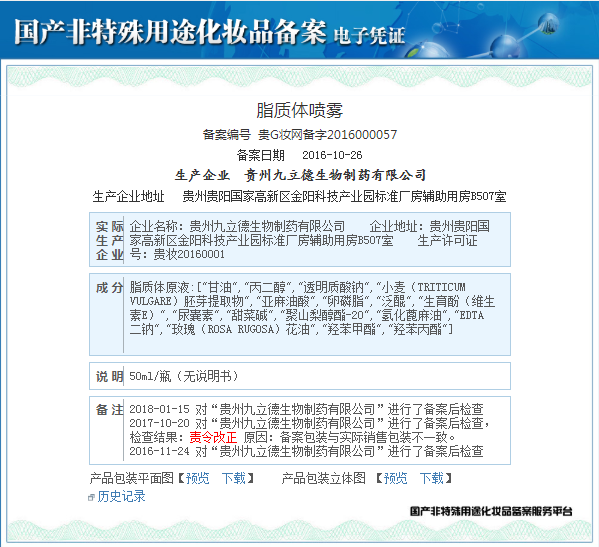Preview the 产品包装立体图 image
This screenshot has height=547, width=599.
[x=395, y=478]
